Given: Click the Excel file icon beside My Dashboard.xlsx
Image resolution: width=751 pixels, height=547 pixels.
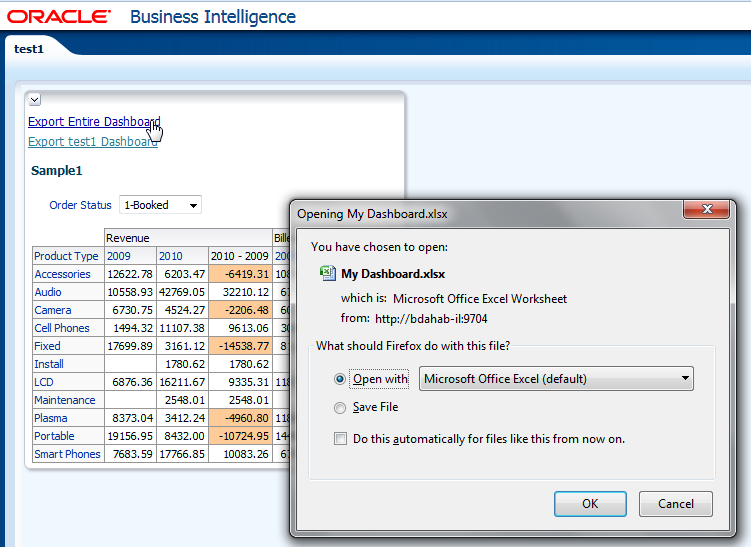Looking at the screenshot, I should pyautogui.click(x=328, y=273).
